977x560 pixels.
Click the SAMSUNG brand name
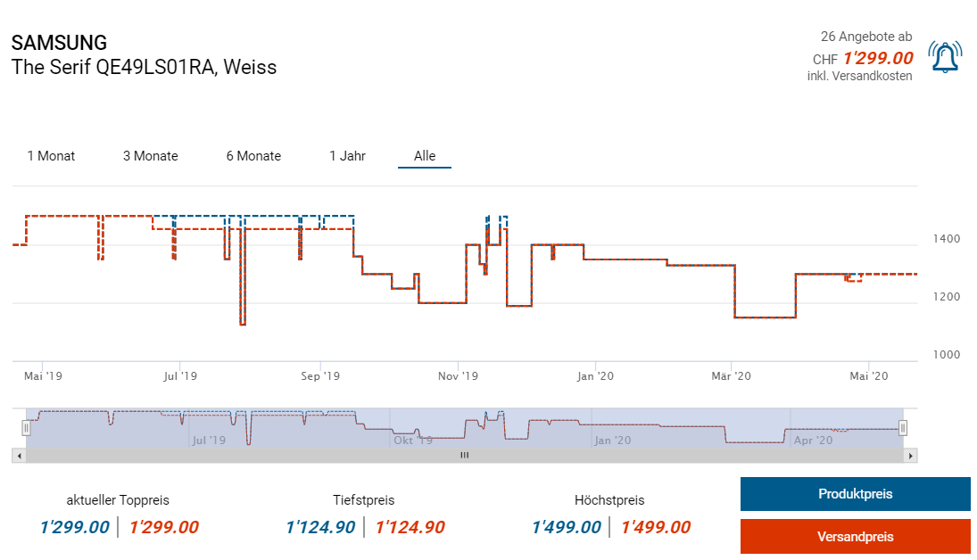click(59, 43)
